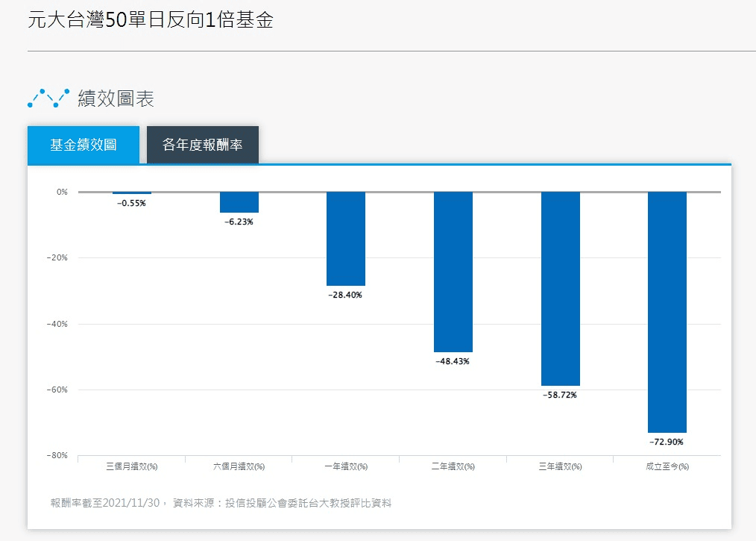The width and height of the screenshot is (756, 541).
Task: Click the -6.23% data label
Action: click(x=239, y=222)
